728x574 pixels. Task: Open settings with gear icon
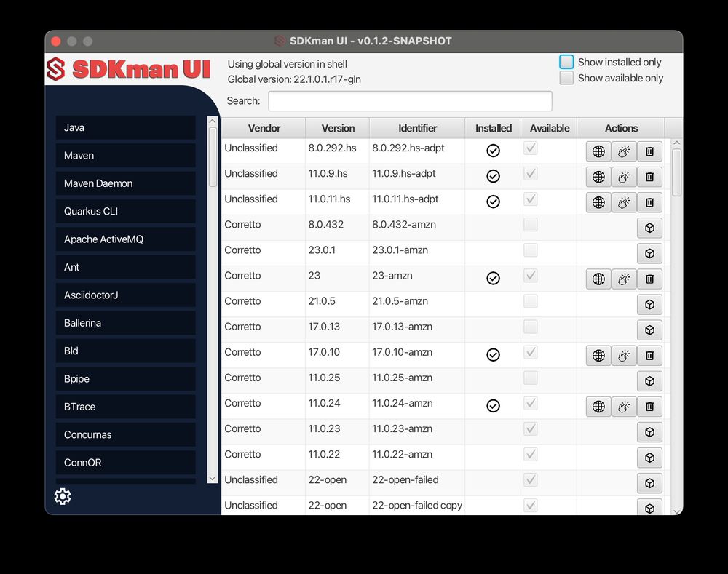click(63, 496)
